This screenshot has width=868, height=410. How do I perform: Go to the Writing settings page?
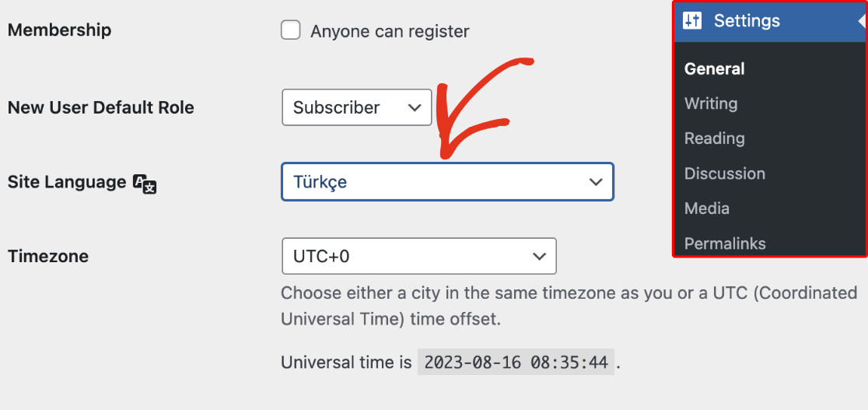click(x=711, y=103)
